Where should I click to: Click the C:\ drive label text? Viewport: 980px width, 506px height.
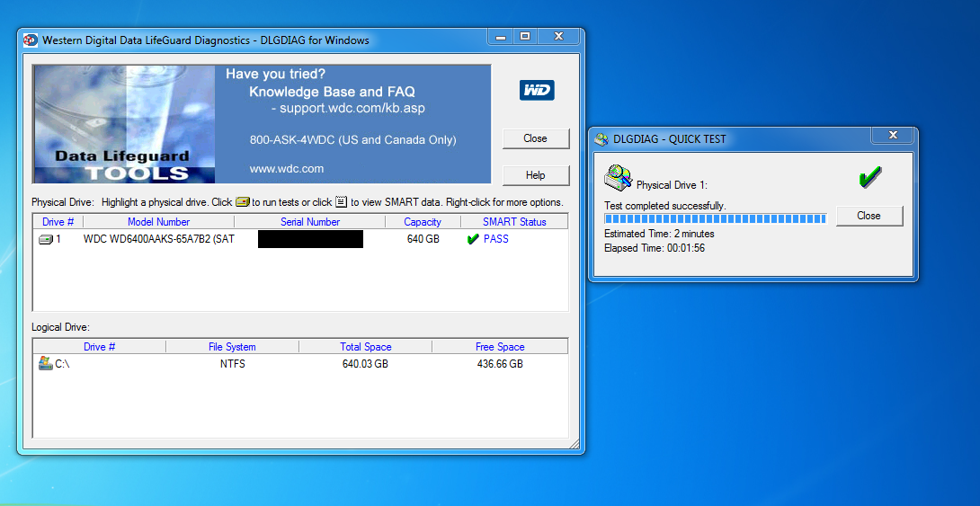(63, 364)
